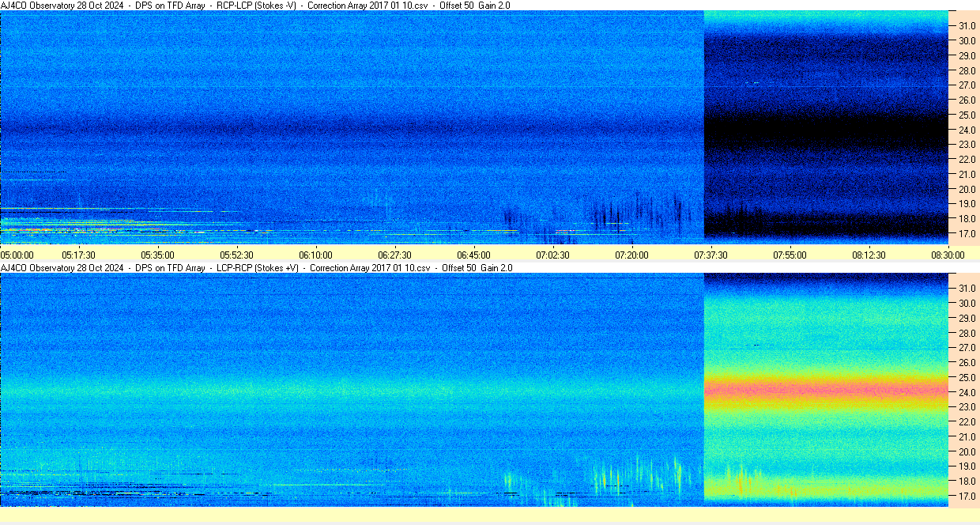The image size is (980, 525).
Task: Select the 05:52:30 time label
Action: 237,255
